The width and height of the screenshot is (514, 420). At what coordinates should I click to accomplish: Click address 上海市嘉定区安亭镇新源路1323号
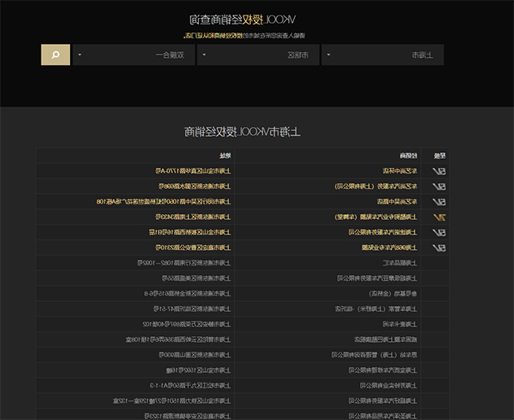tap(187, 416)
